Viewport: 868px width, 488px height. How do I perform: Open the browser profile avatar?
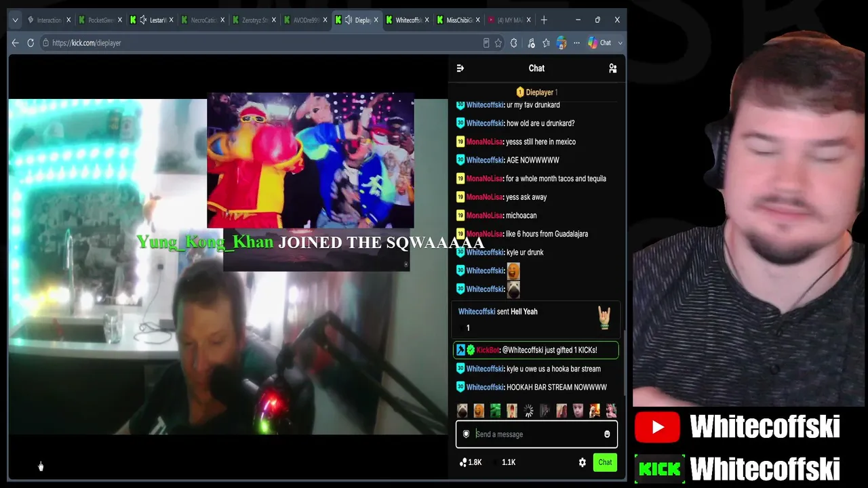(x=561, y=43)
